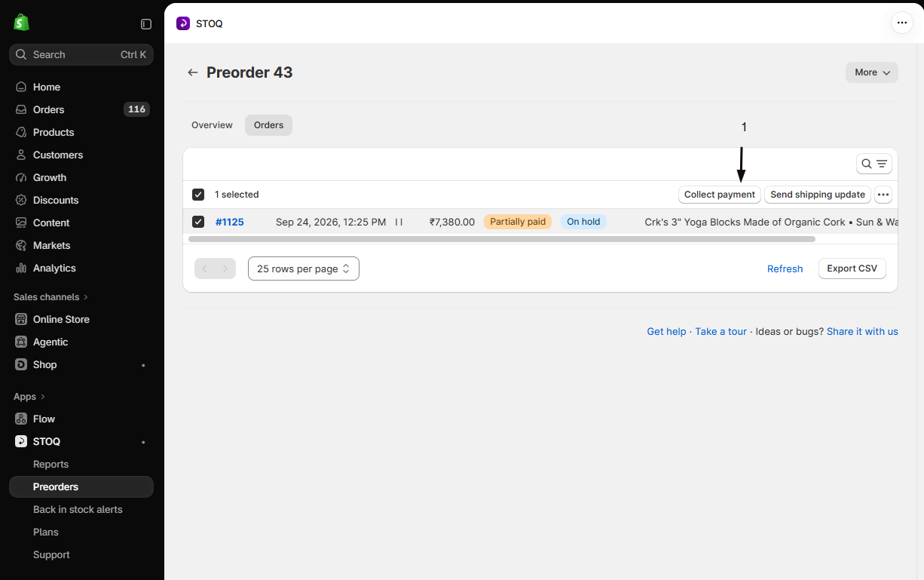Click the STOQ app icon in the sidebar
Image resolution: width=924 pixels, height=580 pixels.
(x=21, y=441)
